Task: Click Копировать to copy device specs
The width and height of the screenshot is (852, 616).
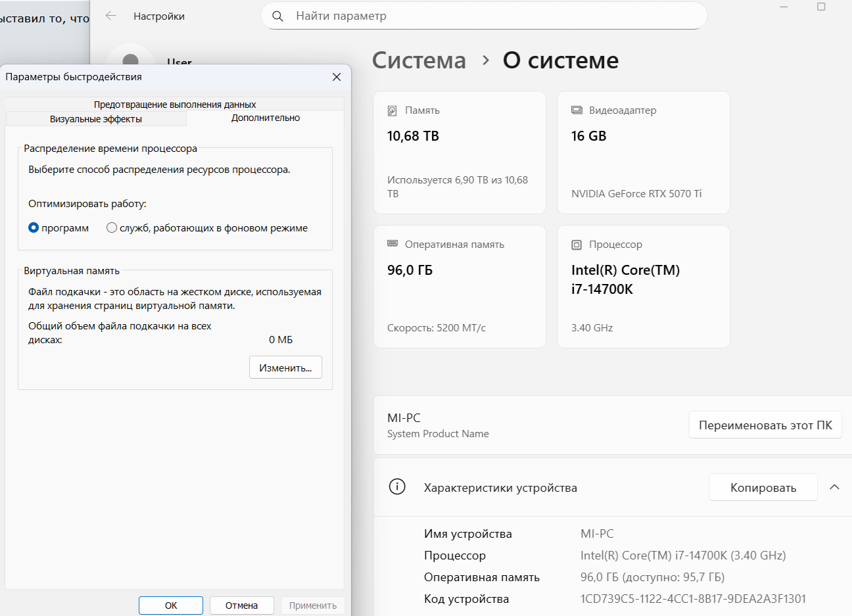Action: (x=763, y=488)
